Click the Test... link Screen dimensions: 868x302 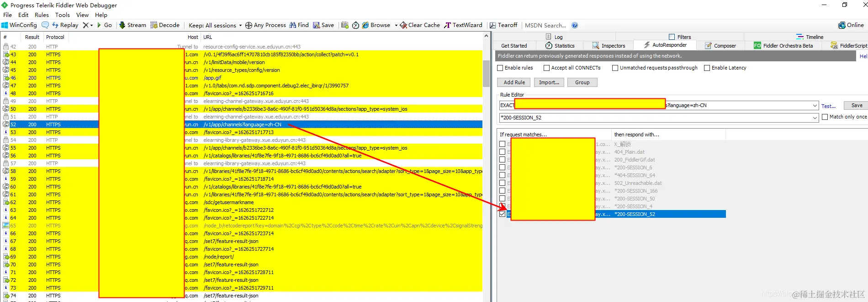tap(828, 106)
